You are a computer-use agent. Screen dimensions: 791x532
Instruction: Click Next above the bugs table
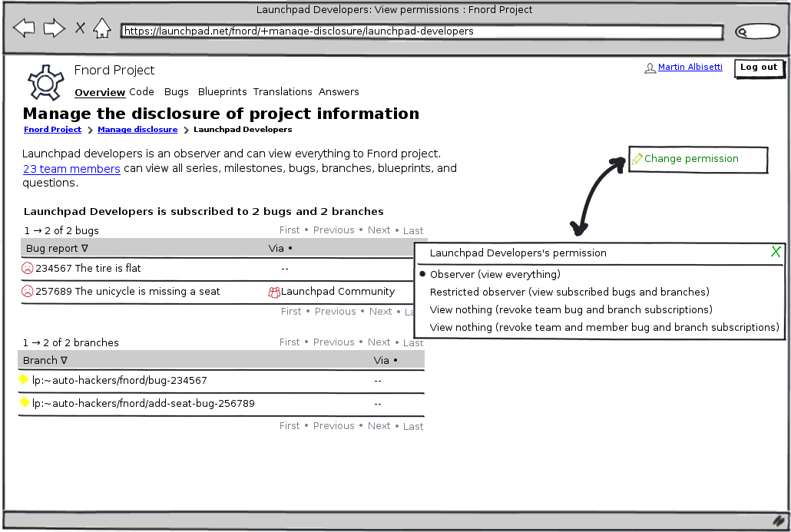[379, 230]
